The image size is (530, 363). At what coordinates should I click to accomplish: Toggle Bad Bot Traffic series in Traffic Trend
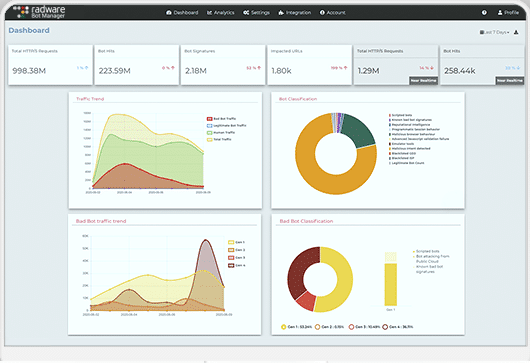pos(221,119)
